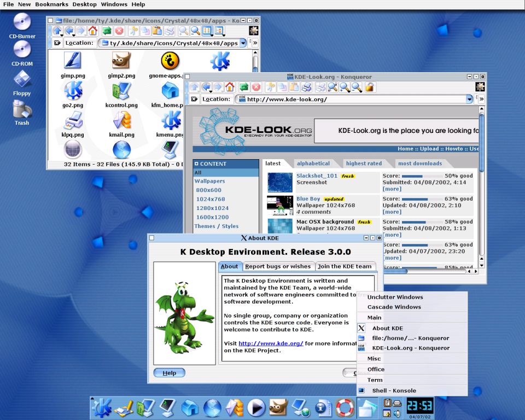This screenshot has height=420, width=525.
Task: Click speaker volume icon in system tray
Action: pos(397,413)
